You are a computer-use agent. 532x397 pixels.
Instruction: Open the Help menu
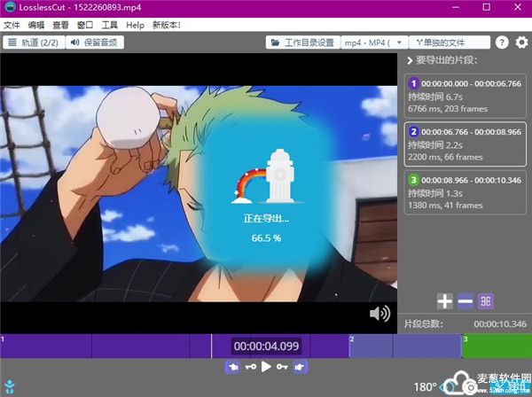pyautogui.click(x=135, y=25)
